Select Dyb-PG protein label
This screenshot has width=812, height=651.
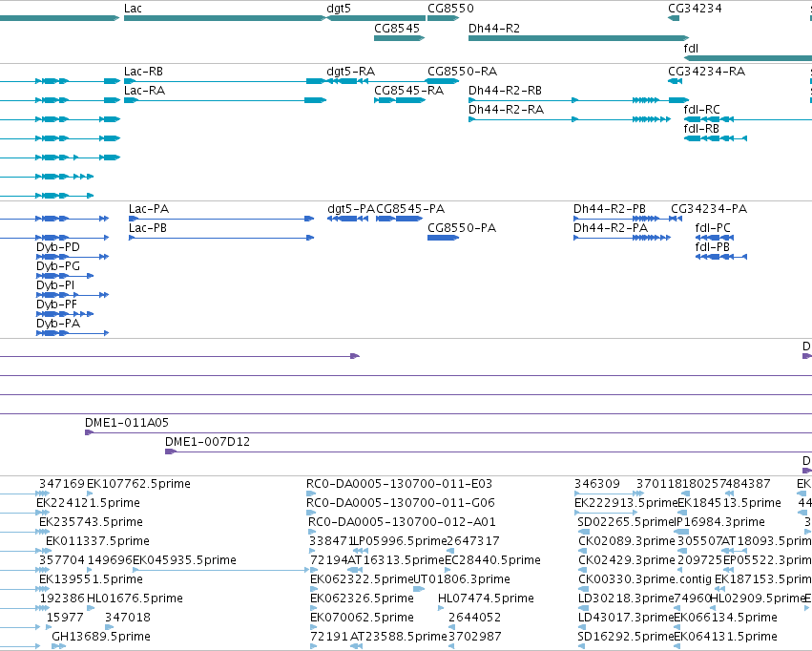[x=58, y=266]
